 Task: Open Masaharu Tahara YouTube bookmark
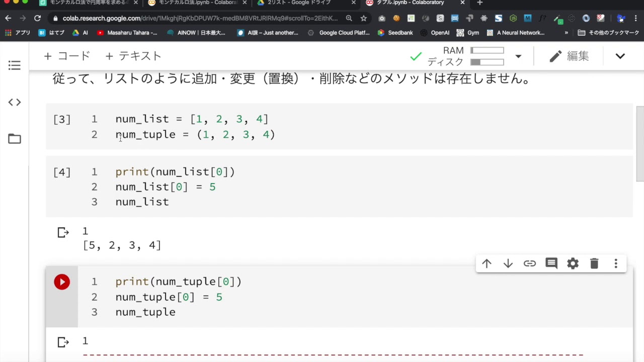(127, 33)
